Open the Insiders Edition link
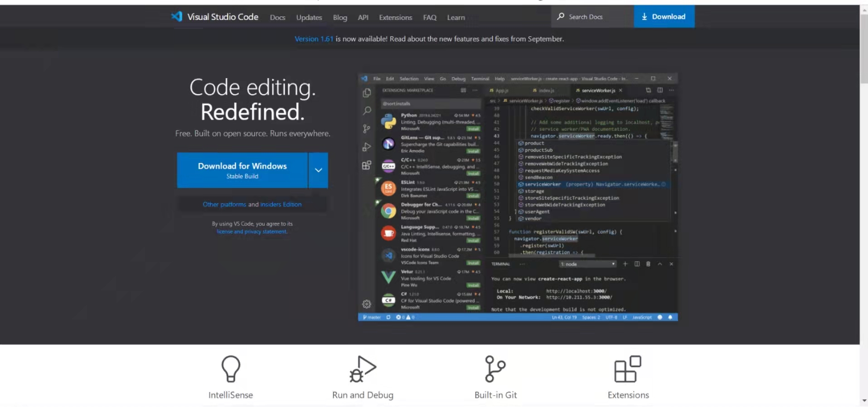868x407 pixels. pyautogui.click(x=281, y=205)
